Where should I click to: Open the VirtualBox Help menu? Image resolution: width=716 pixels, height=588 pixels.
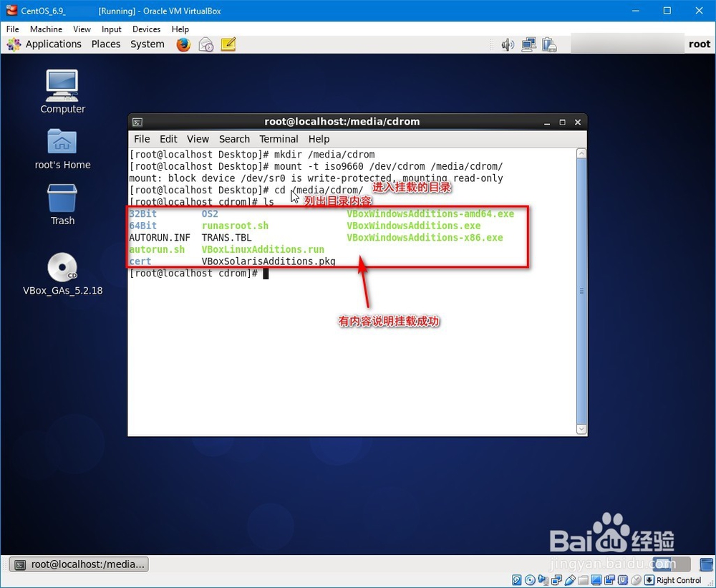[180, 29]
